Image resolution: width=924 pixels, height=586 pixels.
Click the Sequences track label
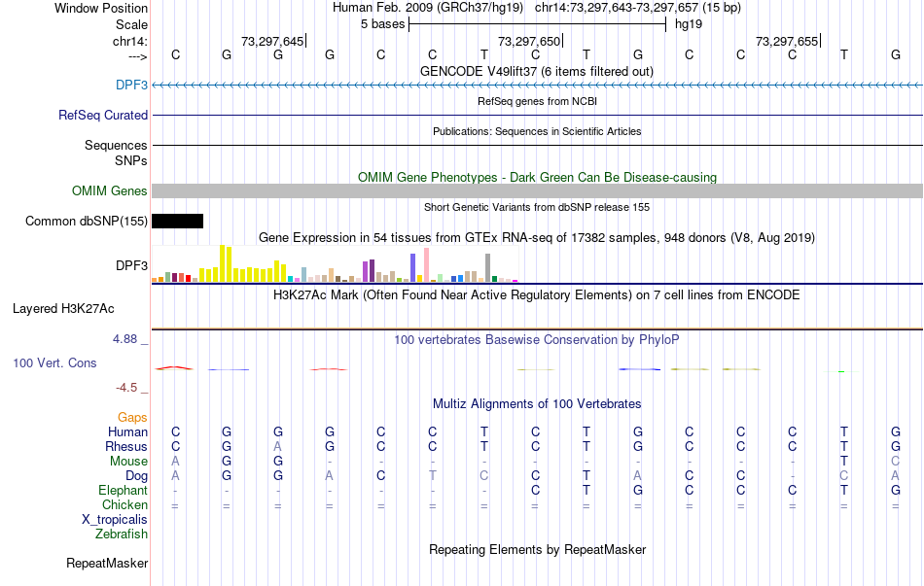point(116,145)
